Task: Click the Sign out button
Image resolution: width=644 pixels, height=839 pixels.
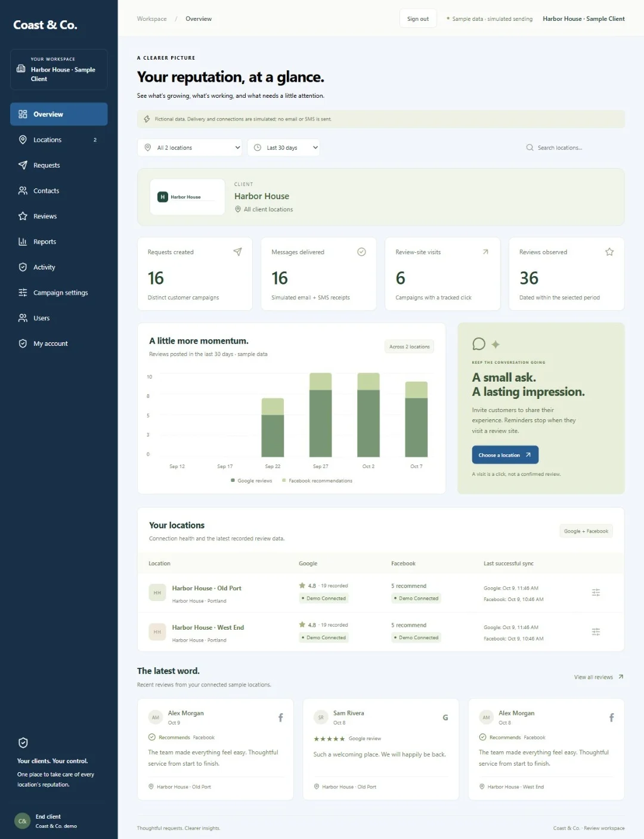Action: point(418,18)
